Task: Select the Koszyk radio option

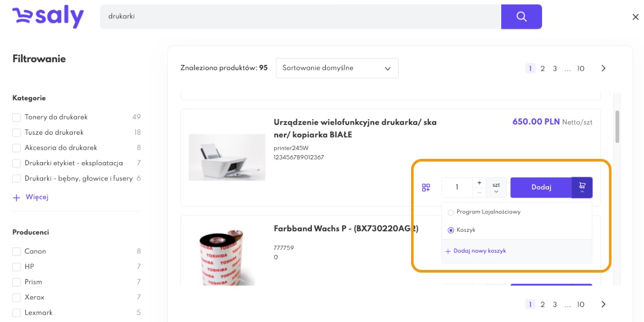Action: (x=451, y=230)
